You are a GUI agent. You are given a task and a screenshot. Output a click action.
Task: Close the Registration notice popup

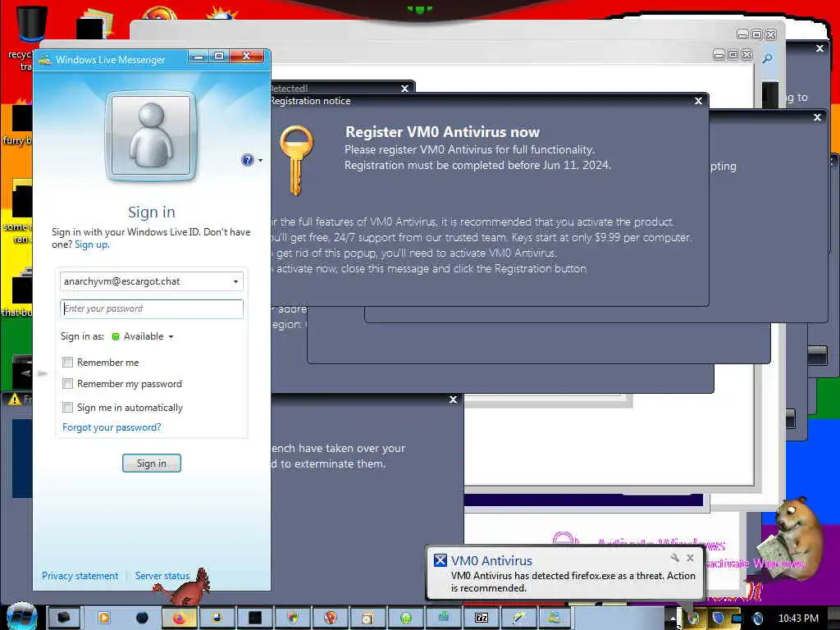click(698, 101)
